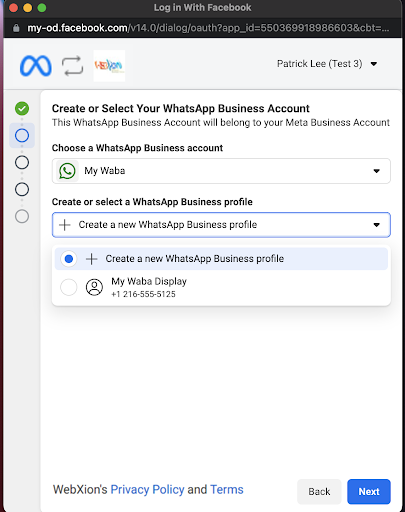This screenshot has width=405, height=512.
Task: Choose My Waba Display +1 216-555-5125 option
Action: 221,287
